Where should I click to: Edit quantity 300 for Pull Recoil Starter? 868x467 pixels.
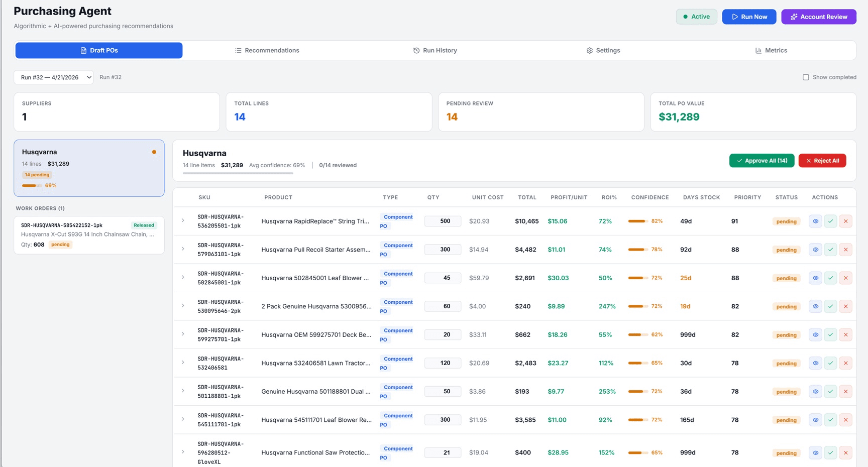(443, 250)
